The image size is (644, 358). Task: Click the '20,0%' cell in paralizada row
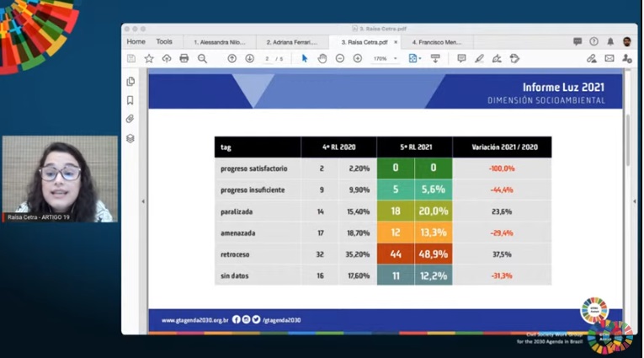point(434,211)
